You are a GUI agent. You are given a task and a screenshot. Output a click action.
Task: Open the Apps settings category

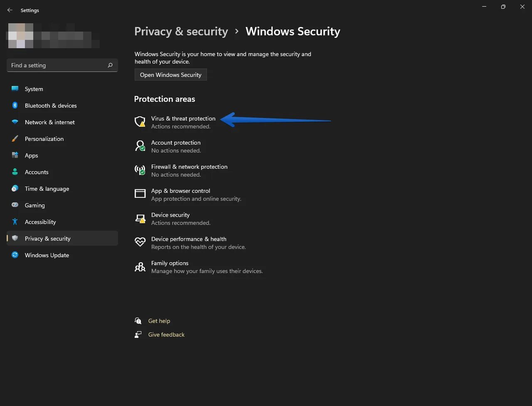(x=62, y=155)
